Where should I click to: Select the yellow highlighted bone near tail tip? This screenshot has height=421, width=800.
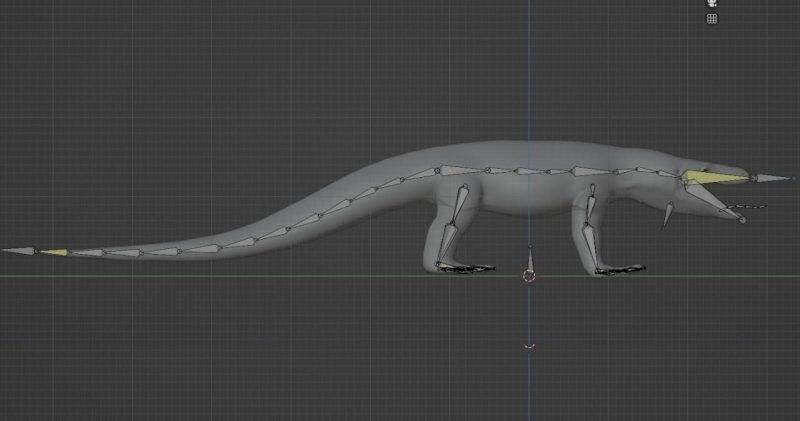pyautogui.click(x=54, y=251)
